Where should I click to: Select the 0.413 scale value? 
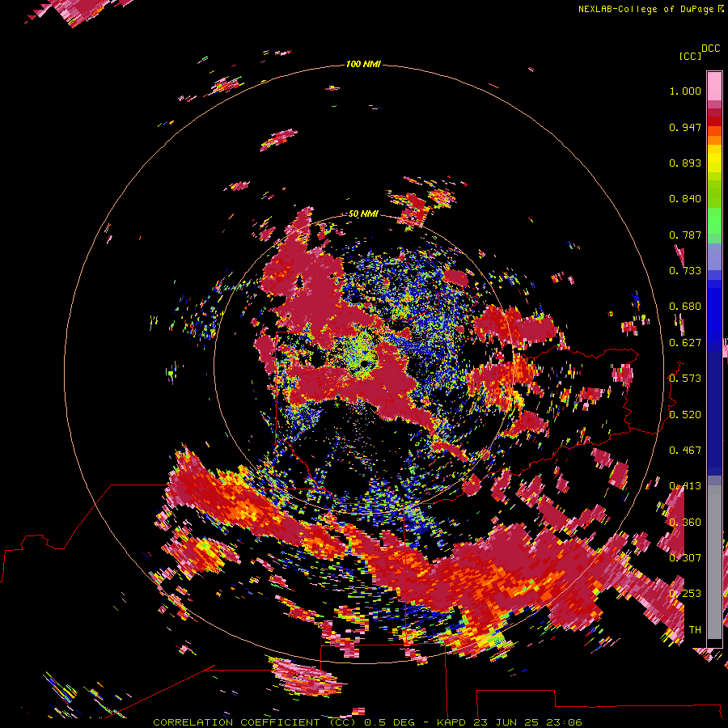[x=685, y=486]
